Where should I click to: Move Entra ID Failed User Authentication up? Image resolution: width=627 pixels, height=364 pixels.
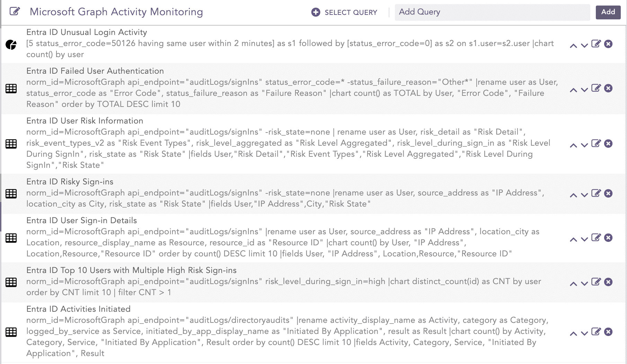click(x=573, y=90)
